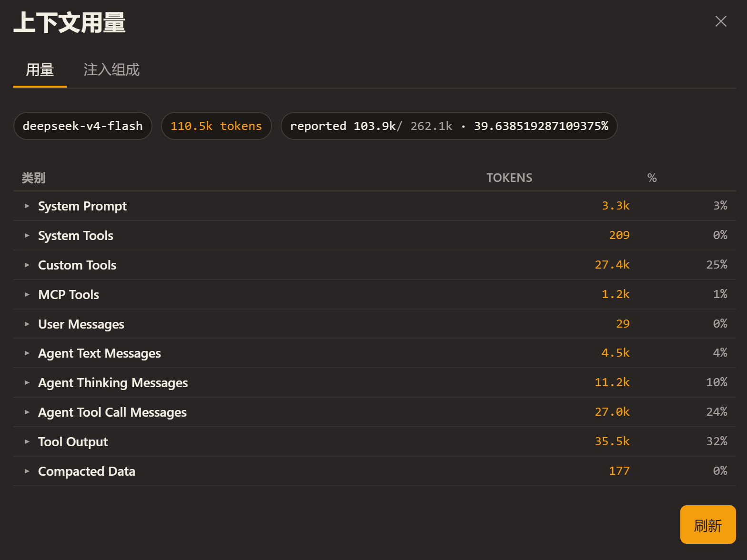Select the Agent Tool Call Messages label
Viewport: 747px width, 560px height.
(x=112, y=412)
